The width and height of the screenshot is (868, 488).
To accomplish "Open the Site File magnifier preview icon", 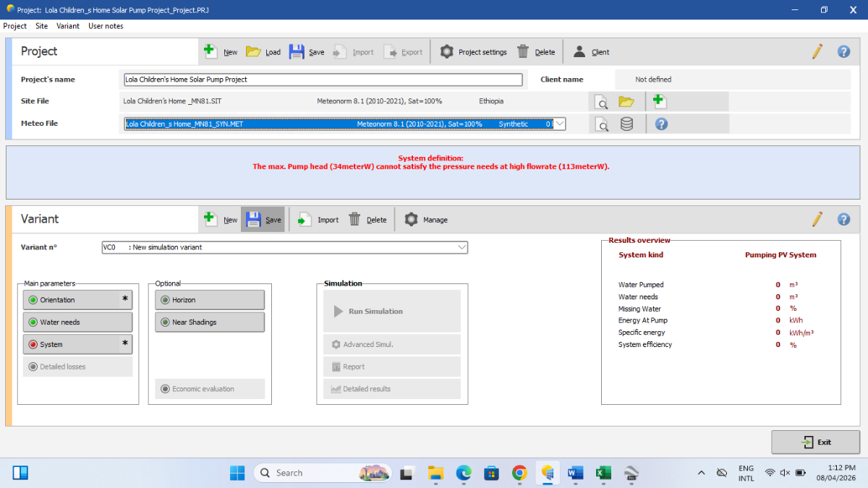I will point(600,102).
